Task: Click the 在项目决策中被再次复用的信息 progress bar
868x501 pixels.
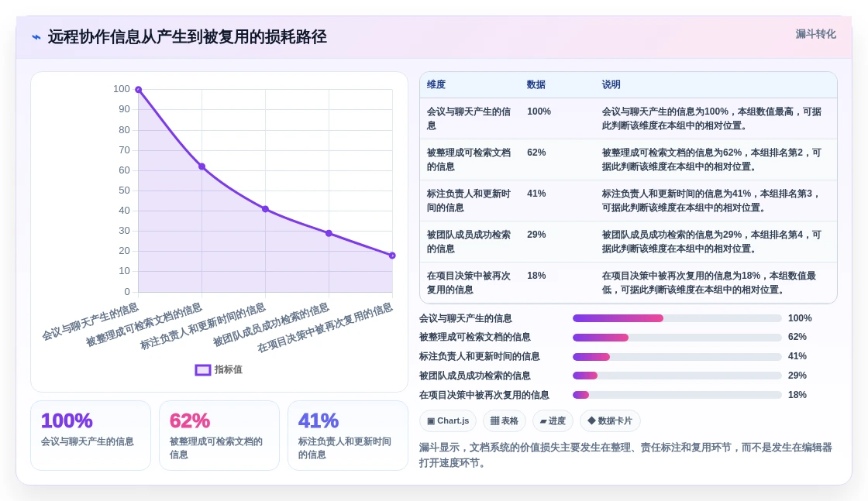Action: [677, 395]
